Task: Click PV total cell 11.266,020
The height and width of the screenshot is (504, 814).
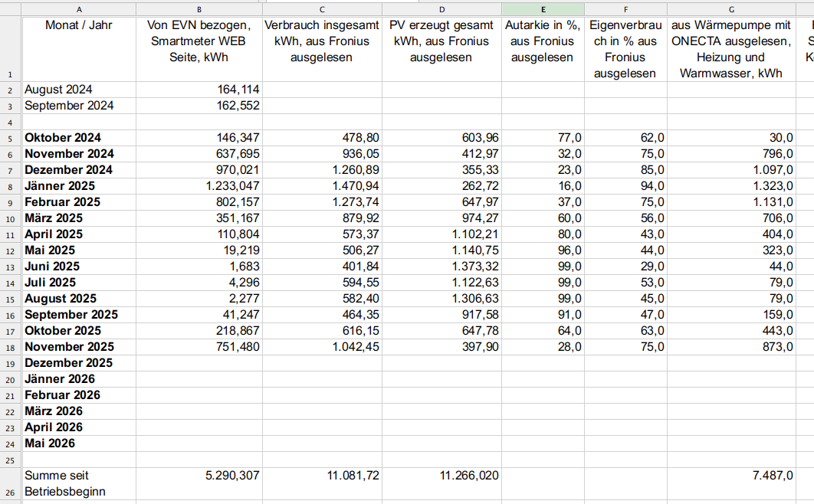Action: click(441, 476)
